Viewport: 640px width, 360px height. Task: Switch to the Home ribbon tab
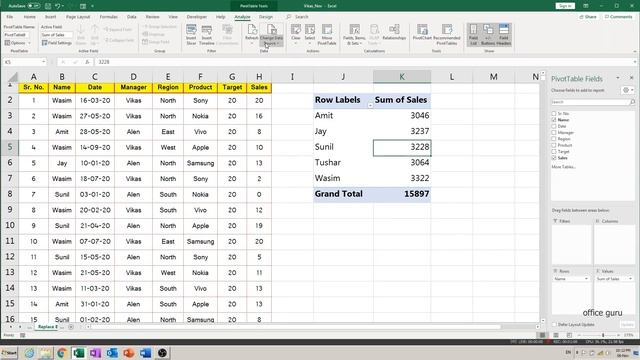click(29, 17)
